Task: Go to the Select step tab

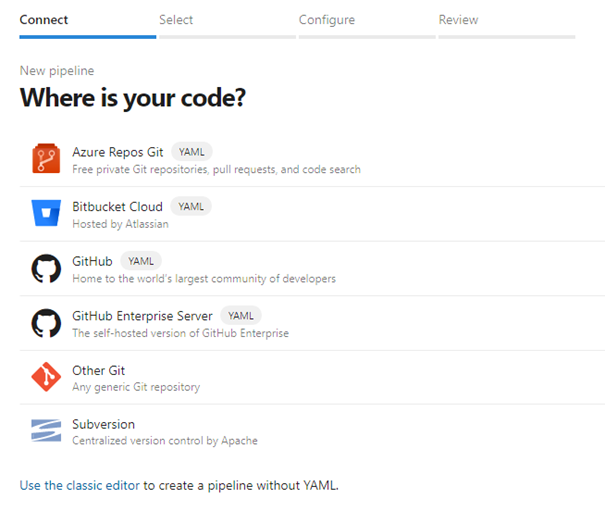Action: pos(227,25)
